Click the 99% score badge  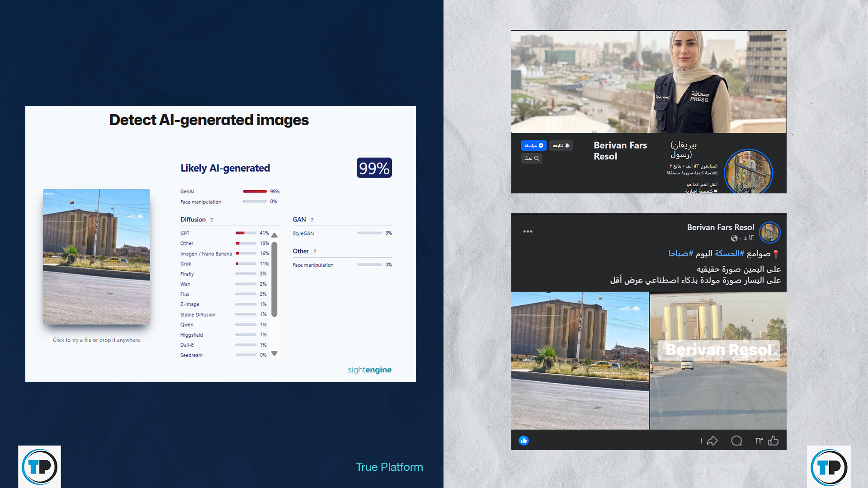coord(374,168)
